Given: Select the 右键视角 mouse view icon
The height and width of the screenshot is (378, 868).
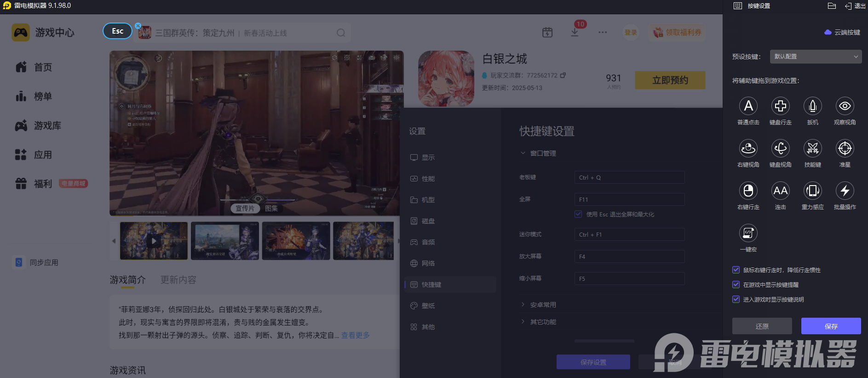Looking at the screenshot, I should (748, 148).
